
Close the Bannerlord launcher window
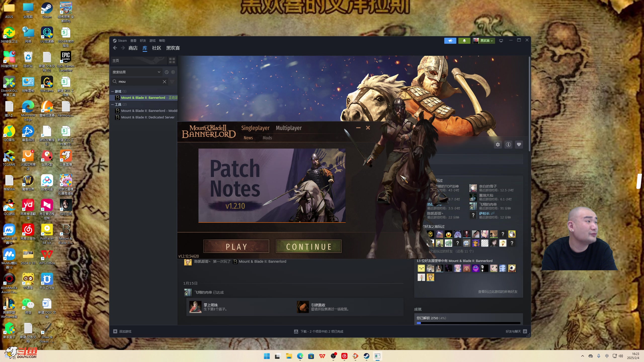(x=368, y=128)
